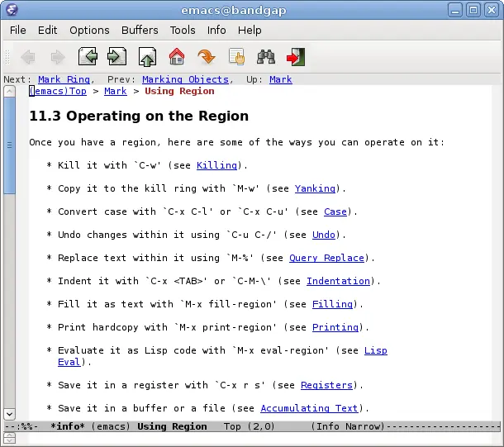504x447 pixels.
Task: Click the red house Home icon
Action: click(177, 56)
